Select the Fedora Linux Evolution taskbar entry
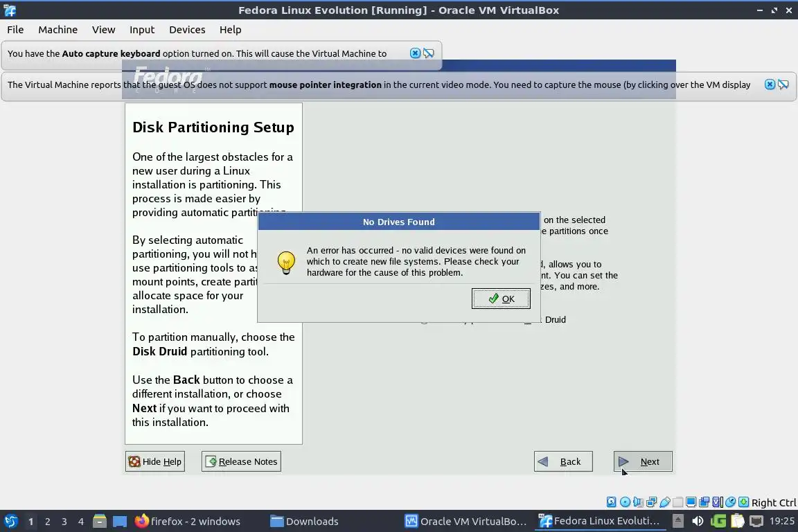The height and width of the screenshot is (532, 798). pyautogui.click(x=599, y=521)
